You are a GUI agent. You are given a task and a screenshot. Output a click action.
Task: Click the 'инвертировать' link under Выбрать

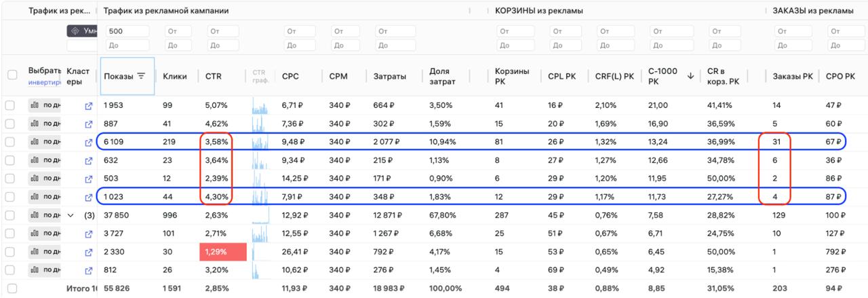[44, 82]
